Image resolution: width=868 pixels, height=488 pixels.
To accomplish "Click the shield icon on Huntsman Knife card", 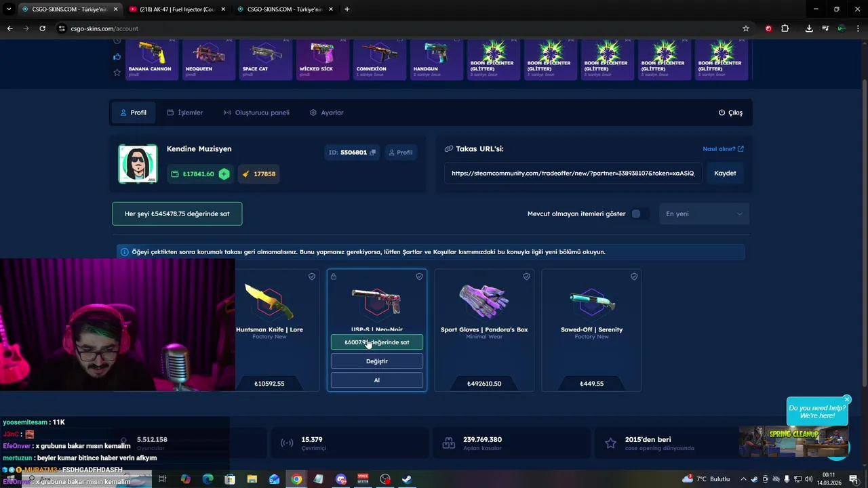I will click(312, 277).
